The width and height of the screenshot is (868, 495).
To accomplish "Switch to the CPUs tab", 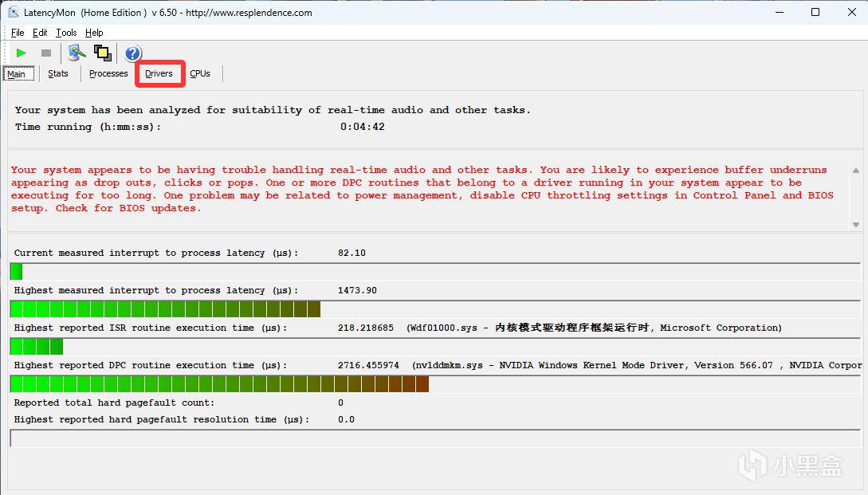I will point(200,73).
